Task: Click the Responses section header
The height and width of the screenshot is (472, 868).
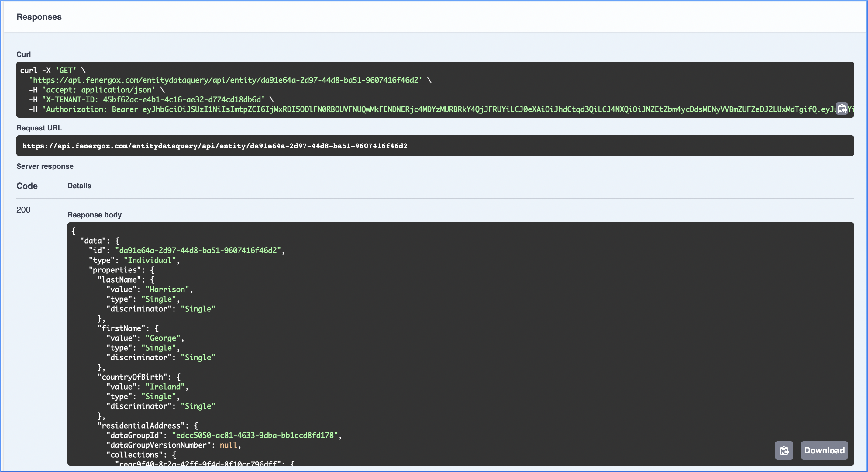Action: pyautogui.click(x=39, y=17)
